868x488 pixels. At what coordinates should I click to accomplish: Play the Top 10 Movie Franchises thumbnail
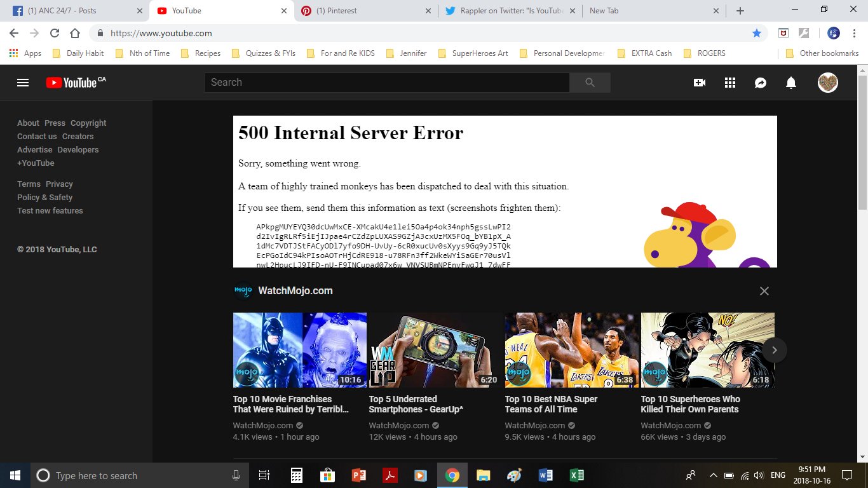[300, 350]
